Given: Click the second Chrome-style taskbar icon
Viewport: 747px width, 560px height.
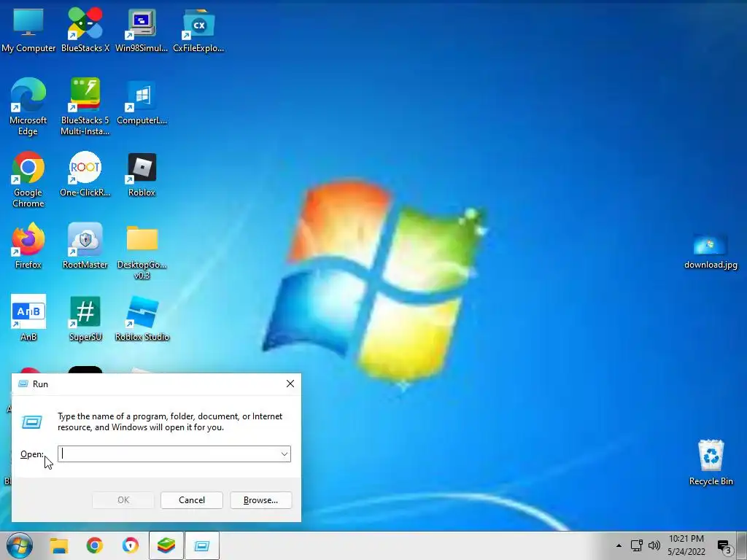Looking at the screenshot, I should [130, 545].
